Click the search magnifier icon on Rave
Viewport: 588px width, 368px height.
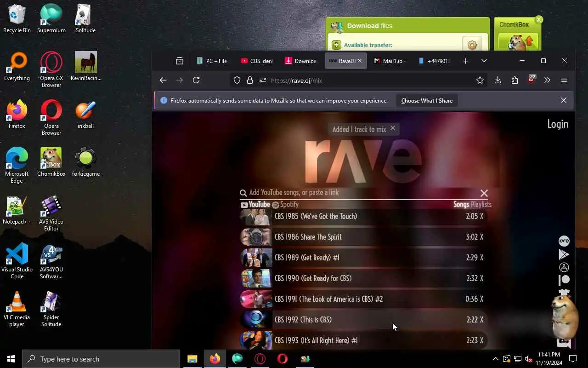click(243, 193)
